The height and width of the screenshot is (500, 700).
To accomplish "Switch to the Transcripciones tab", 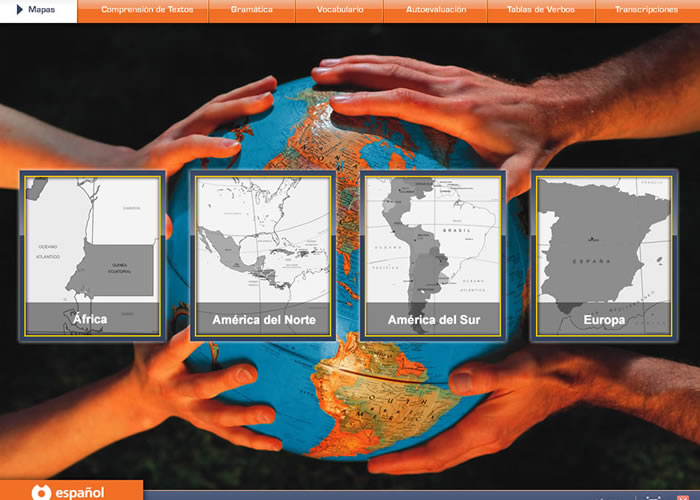I will (x=647, y=11).
